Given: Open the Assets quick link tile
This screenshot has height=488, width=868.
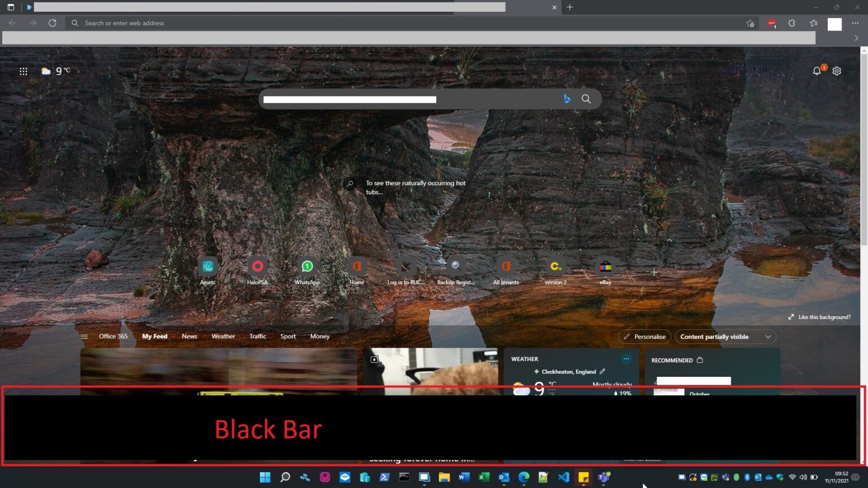Looking at the screenshot, I should click(x=207, y=271).
